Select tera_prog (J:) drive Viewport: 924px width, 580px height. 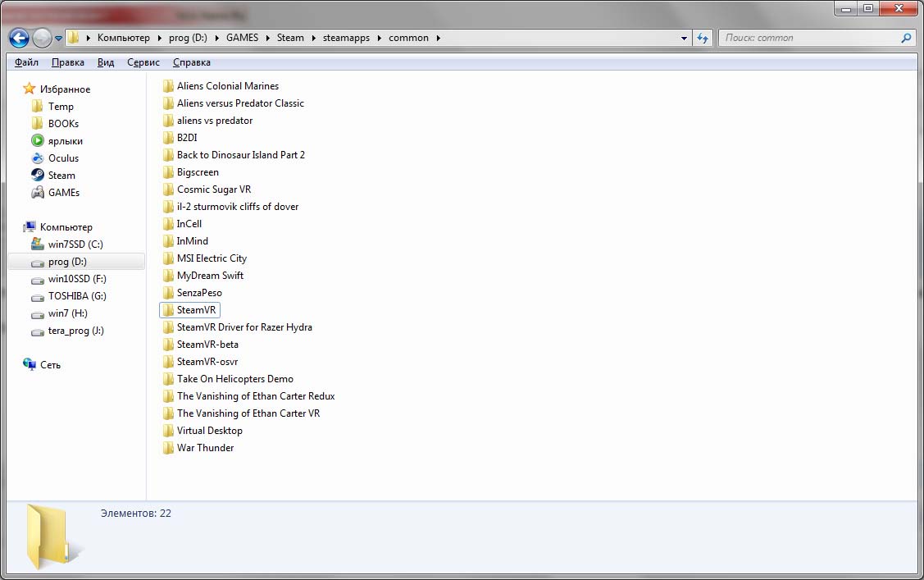pyautogui.click(x=68, y=331)
